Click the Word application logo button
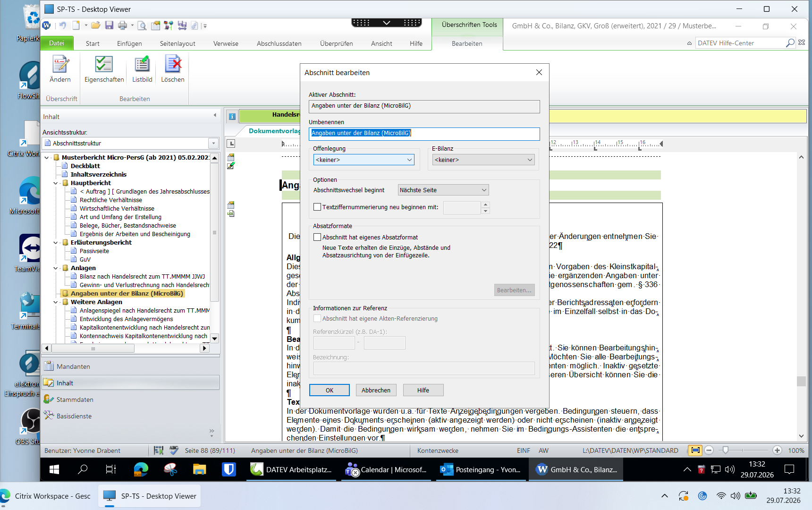812x510 pixels. coord(46,25)
